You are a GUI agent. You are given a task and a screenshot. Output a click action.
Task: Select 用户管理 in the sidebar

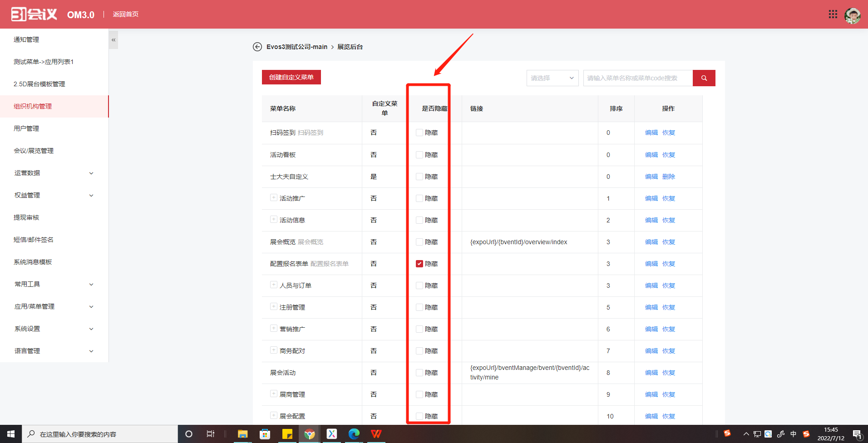tap(26, 128)
